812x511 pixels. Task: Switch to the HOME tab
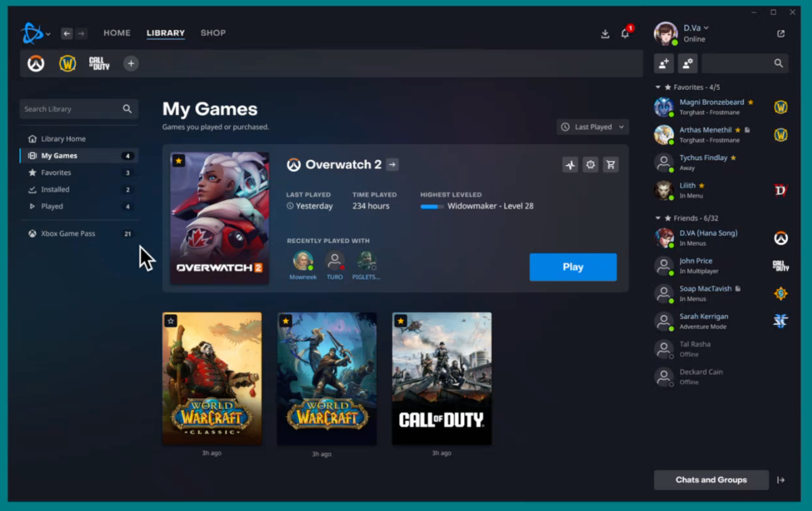tap(117, 33)
